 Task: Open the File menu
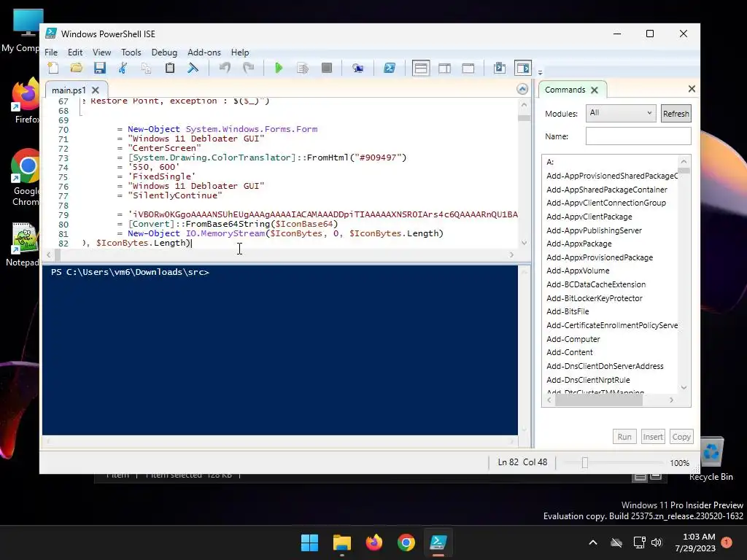pos(51,52)
